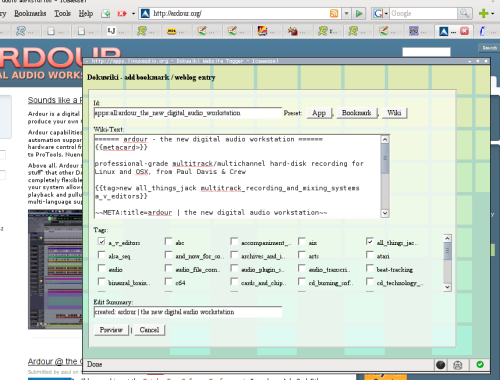Image resolution: width=500 pixels, height=380 pixels.
Task: Switch to the yellow 'mia' icon tab
Action: click(x=176, y=31)
